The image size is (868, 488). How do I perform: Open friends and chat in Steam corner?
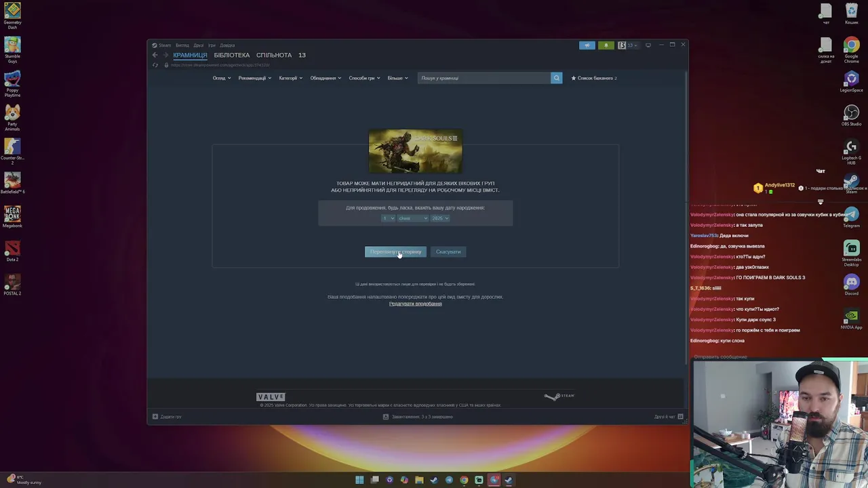tap(669, 417)
